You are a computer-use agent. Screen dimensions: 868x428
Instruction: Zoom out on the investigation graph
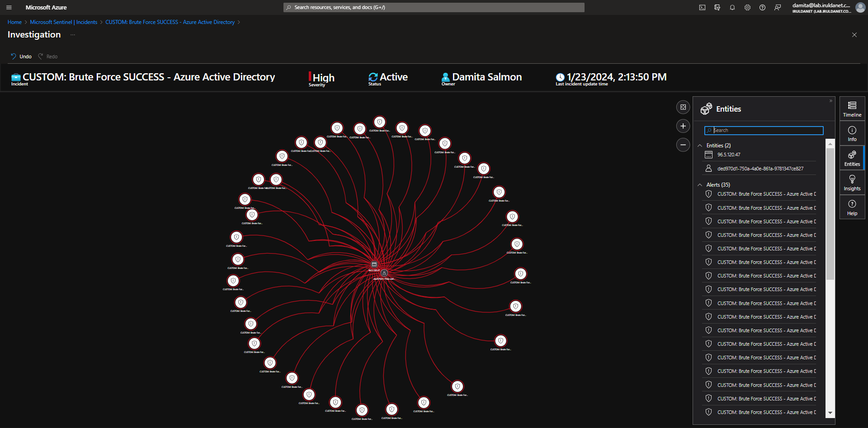[683, 145]
